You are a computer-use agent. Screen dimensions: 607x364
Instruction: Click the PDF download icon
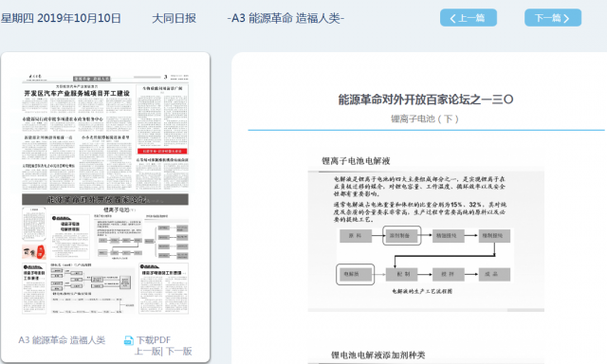click(x=128, y=340)
